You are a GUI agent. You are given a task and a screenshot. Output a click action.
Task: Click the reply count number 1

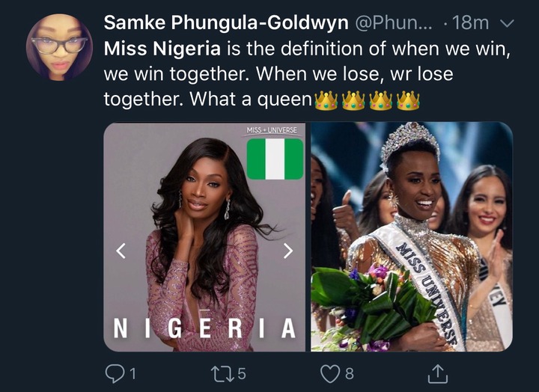tap(134, 372)
